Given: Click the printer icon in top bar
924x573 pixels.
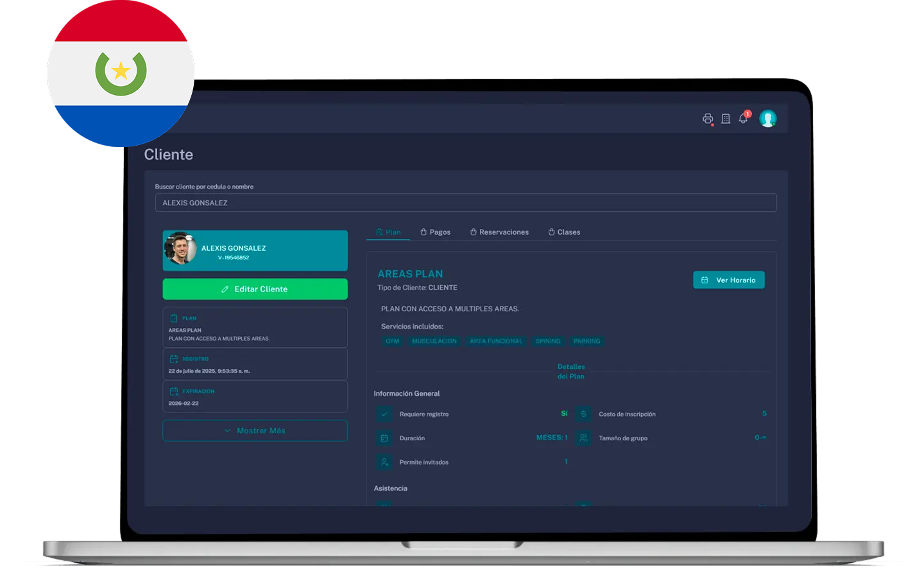Looking at the screenshot, I should coord(707,119).
